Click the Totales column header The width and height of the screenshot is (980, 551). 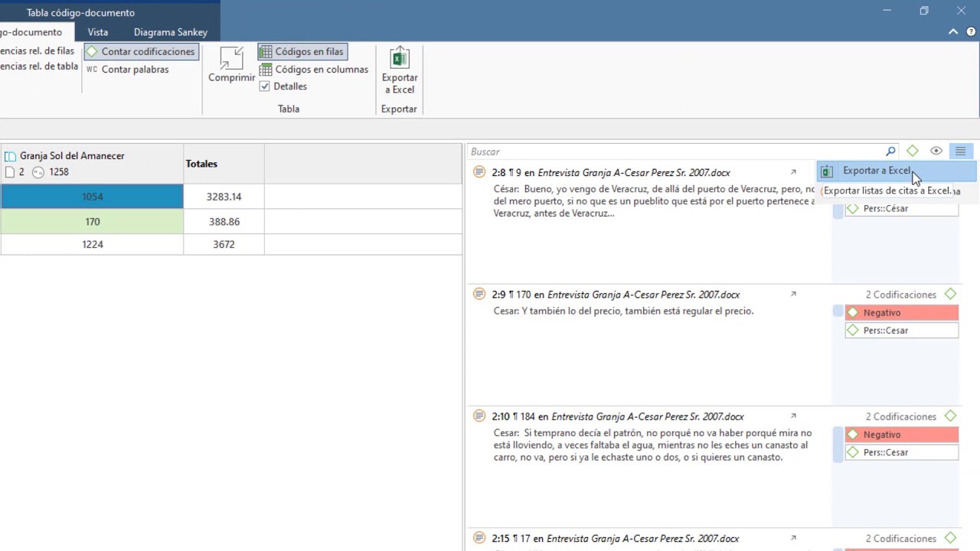224,164
